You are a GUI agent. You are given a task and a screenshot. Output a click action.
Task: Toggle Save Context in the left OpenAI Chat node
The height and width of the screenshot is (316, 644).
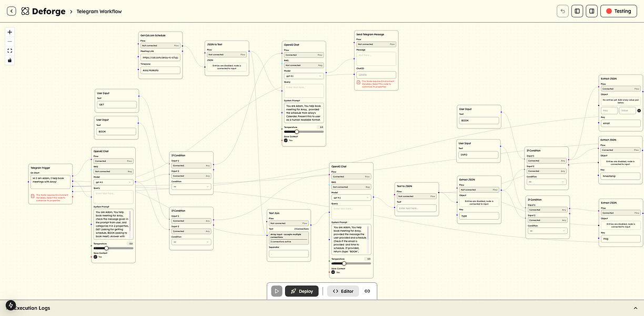[x=95, y=256]
